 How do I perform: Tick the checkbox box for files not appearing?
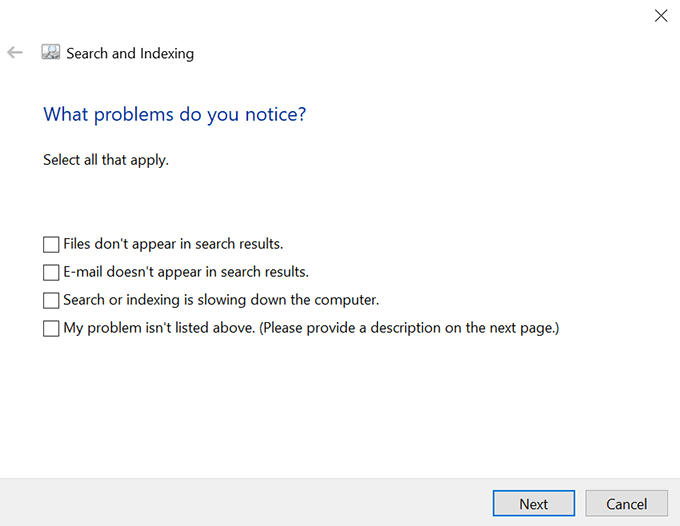(51, 244)
